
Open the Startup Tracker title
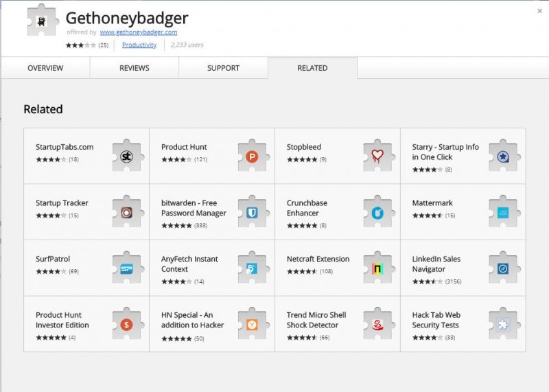click(x=62, y=203)
